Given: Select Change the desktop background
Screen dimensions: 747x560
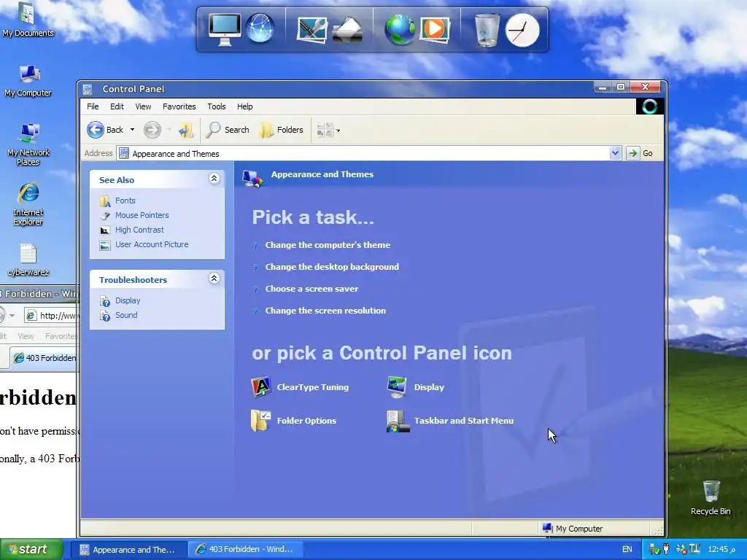Looking at the screenshot, I should [x=332, y=267].
